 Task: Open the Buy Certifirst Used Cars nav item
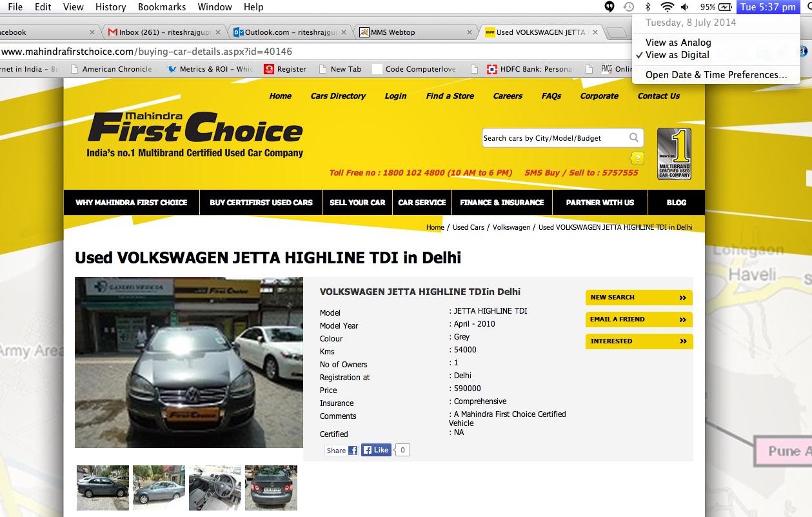coord(261,203)
